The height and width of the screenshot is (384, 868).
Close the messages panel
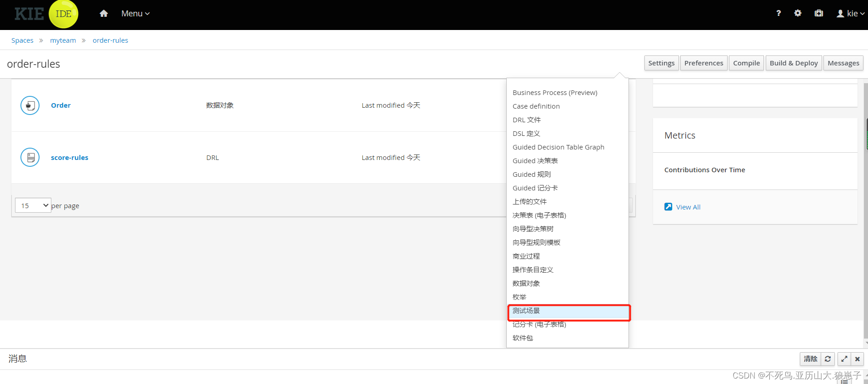pyautogui.click(x=857, y=359)
